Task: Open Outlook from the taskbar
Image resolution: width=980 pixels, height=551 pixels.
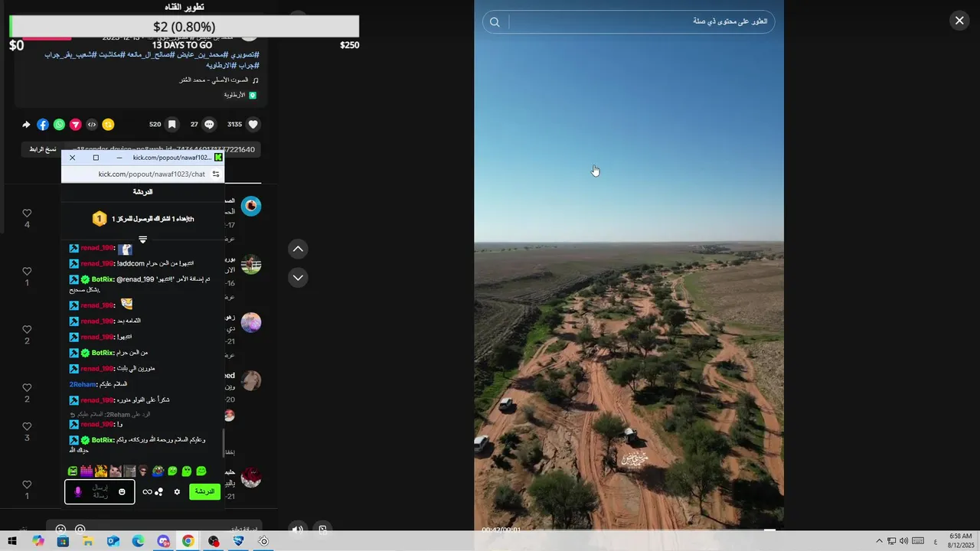Action: coord(113,541)
